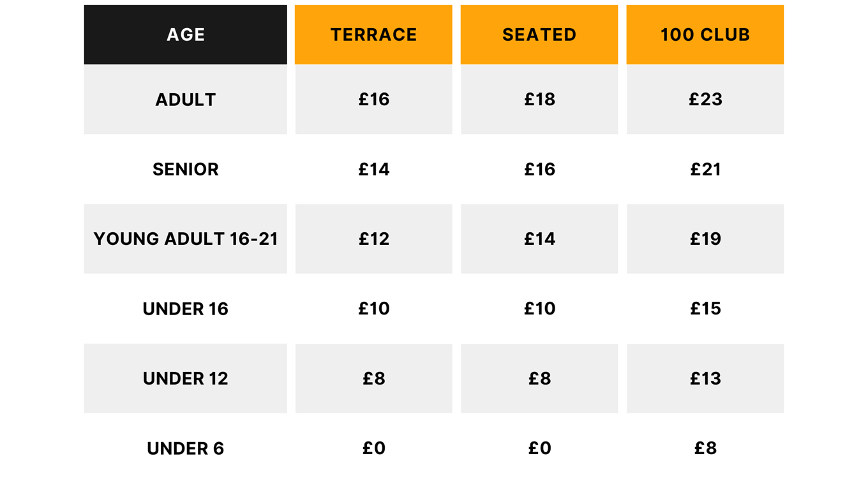Click the AGE column header

[x=185, y=34]
